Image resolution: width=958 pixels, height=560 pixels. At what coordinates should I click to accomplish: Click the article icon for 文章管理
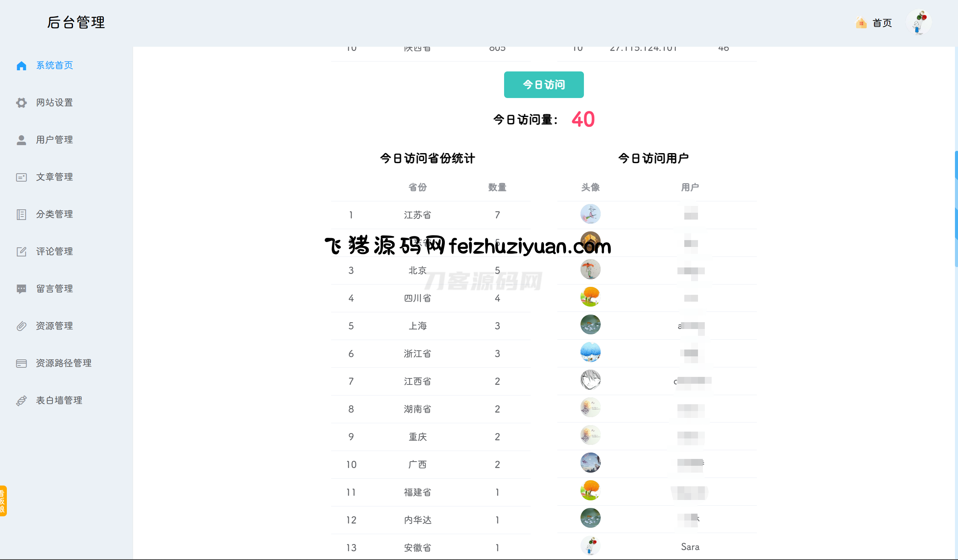21,177
